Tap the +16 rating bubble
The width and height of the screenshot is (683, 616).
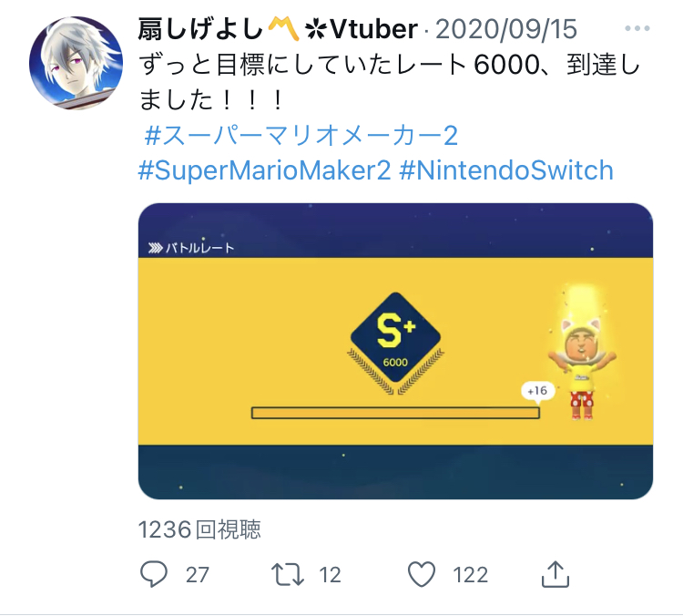(537, 391)
